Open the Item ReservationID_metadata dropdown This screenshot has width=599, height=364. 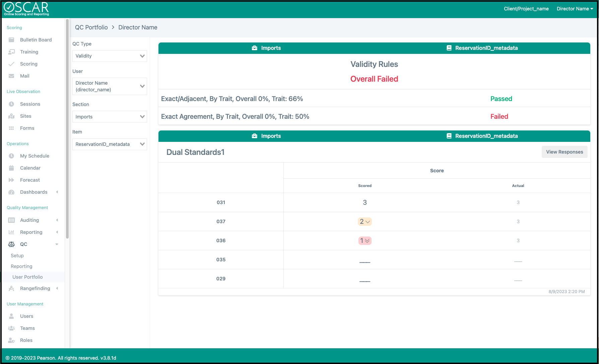point(110,144)
